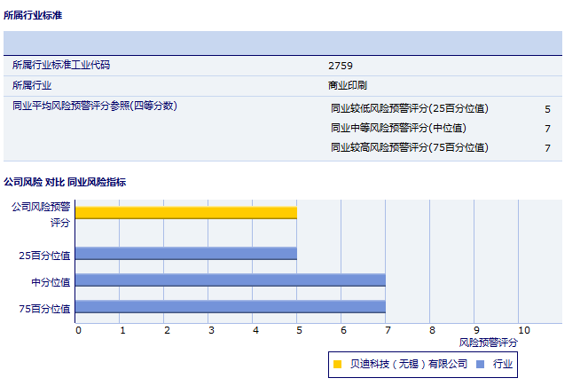The image size is (588, 386).
Task: Click the 所属行业标准工业代码 row label
Action: coord(61,65)
